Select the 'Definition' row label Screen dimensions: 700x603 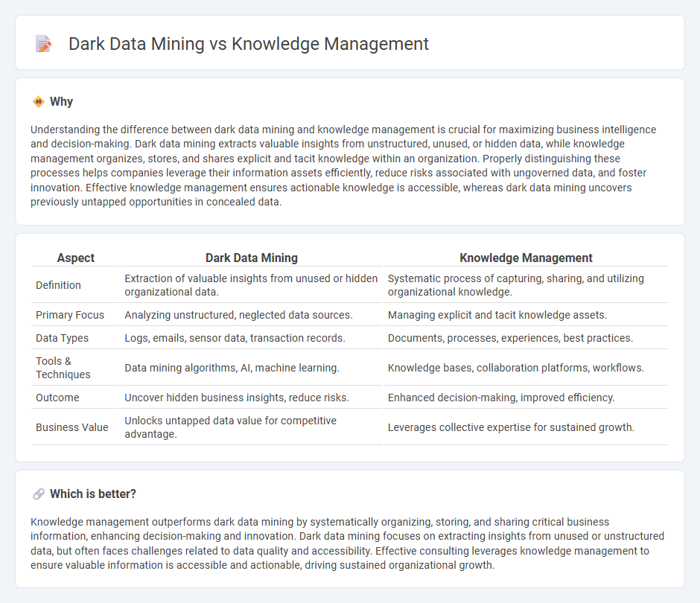tap(59, 285)
